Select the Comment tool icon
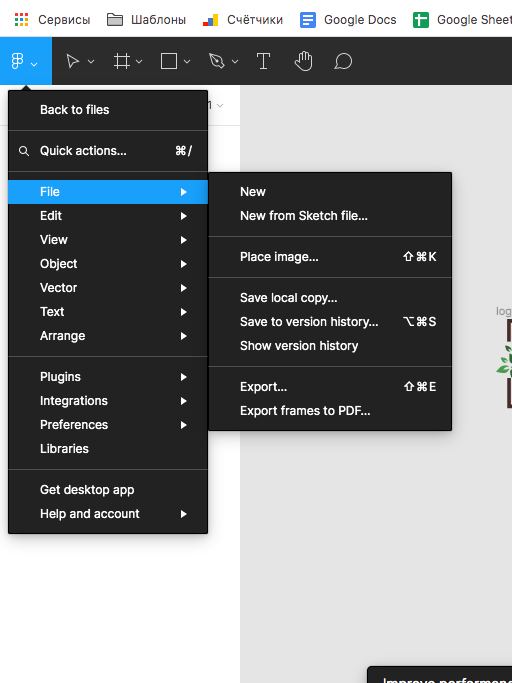The width and height of the screenshot is (512, 683). point(343,61)
